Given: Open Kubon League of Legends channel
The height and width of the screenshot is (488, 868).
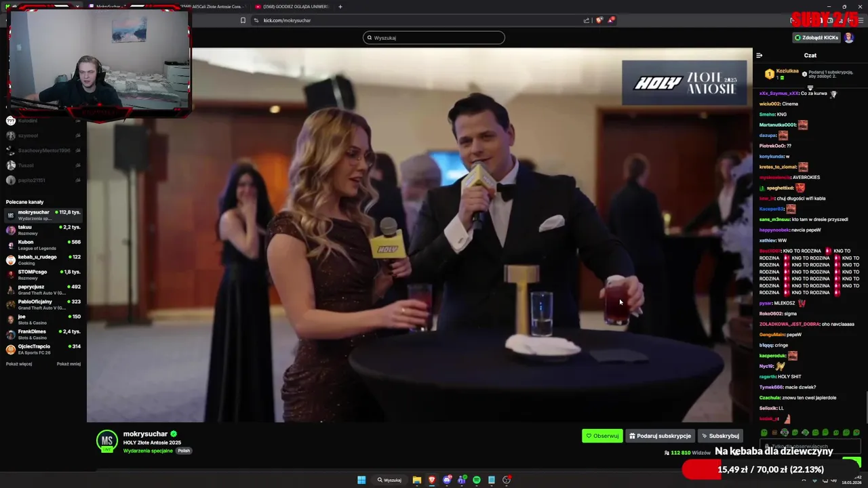Looking at the screenshot, I should 43,245.
